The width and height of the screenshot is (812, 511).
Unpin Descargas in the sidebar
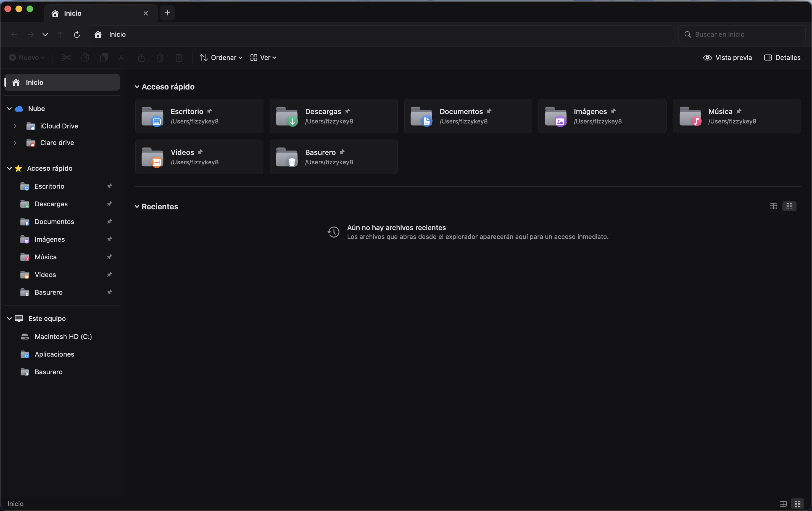[110, 204]
